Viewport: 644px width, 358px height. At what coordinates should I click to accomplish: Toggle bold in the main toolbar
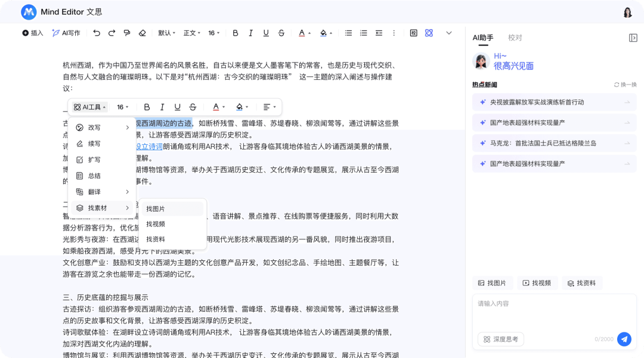(x=236, y=33)
